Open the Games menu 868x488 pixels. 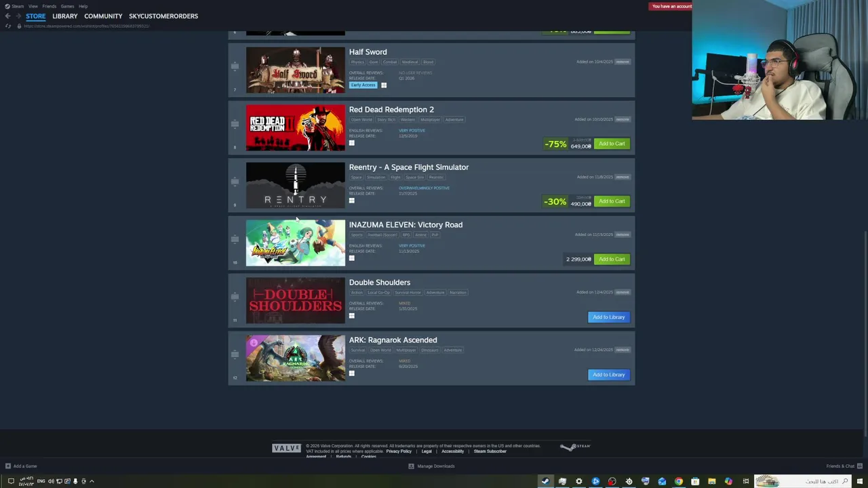[67, 6]
